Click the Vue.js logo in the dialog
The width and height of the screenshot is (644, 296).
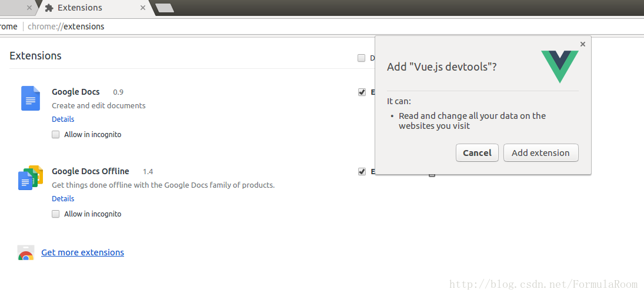pos(559,66)
